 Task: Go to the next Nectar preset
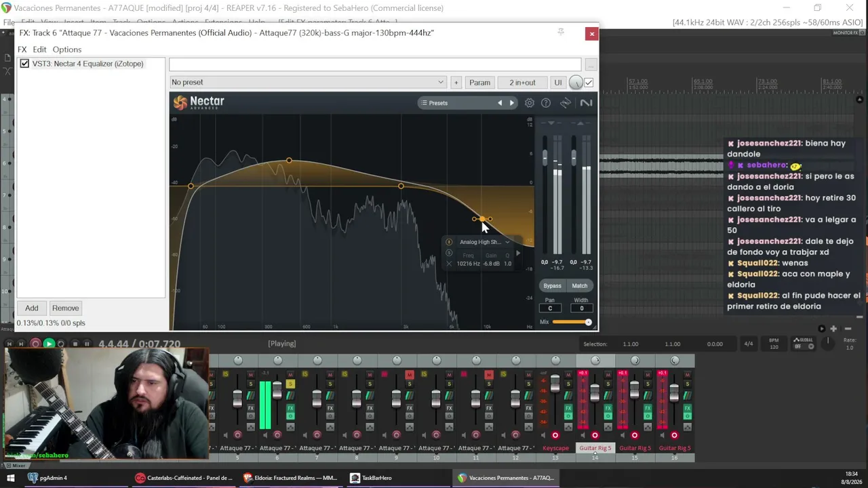pyautogui.click(x=512, y=103)
